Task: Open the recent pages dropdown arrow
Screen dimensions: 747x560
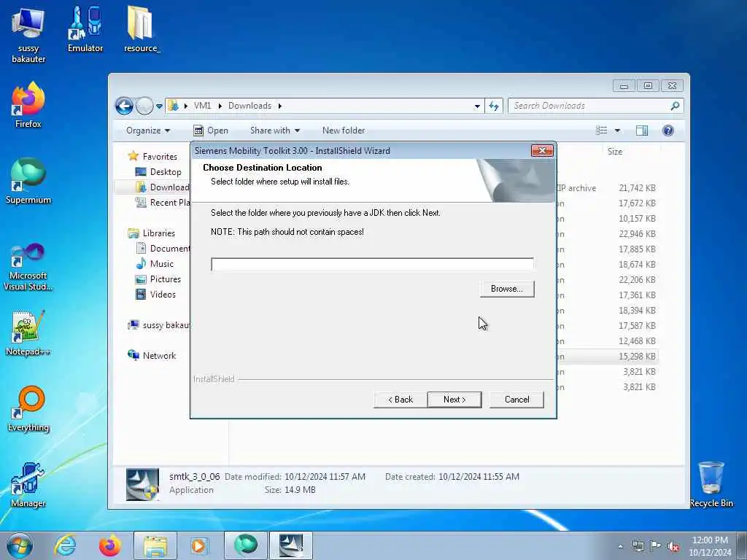Action: [x=159, y=106]
